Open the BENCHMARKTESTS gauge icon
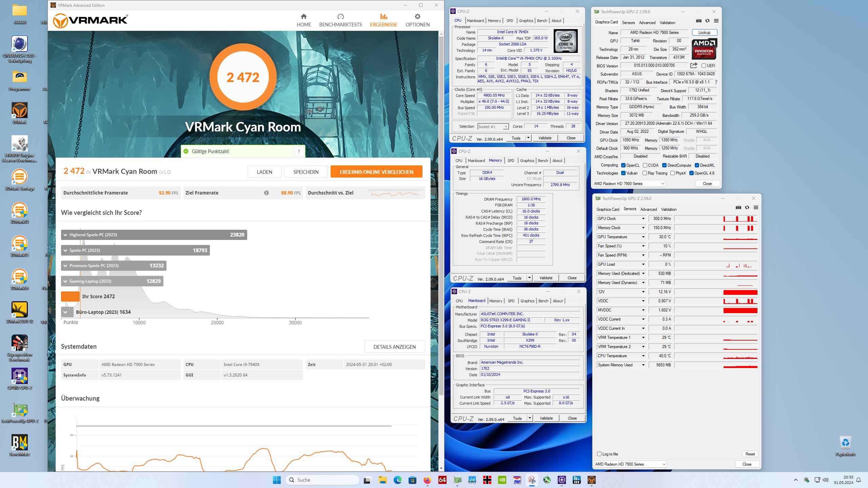Viewport: 868px width, 488px height. (x=340, y=16)
